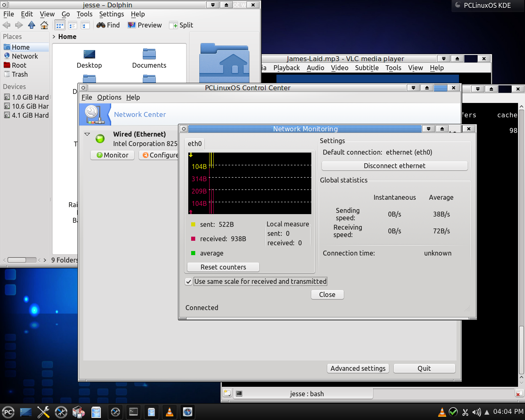Switch to the terminal window in taskbar
This screenshot has height=420, width=525.
coord(134,412)
